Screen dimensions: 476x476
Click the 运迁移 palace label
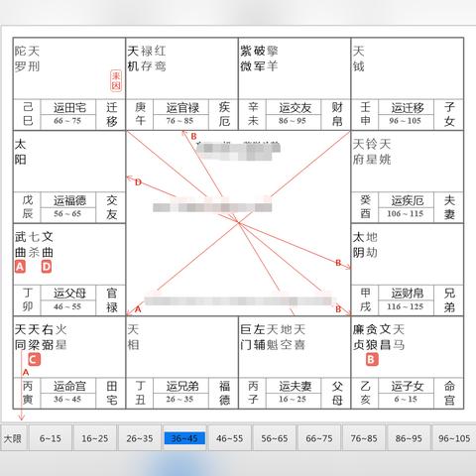[x=408, y=108]
